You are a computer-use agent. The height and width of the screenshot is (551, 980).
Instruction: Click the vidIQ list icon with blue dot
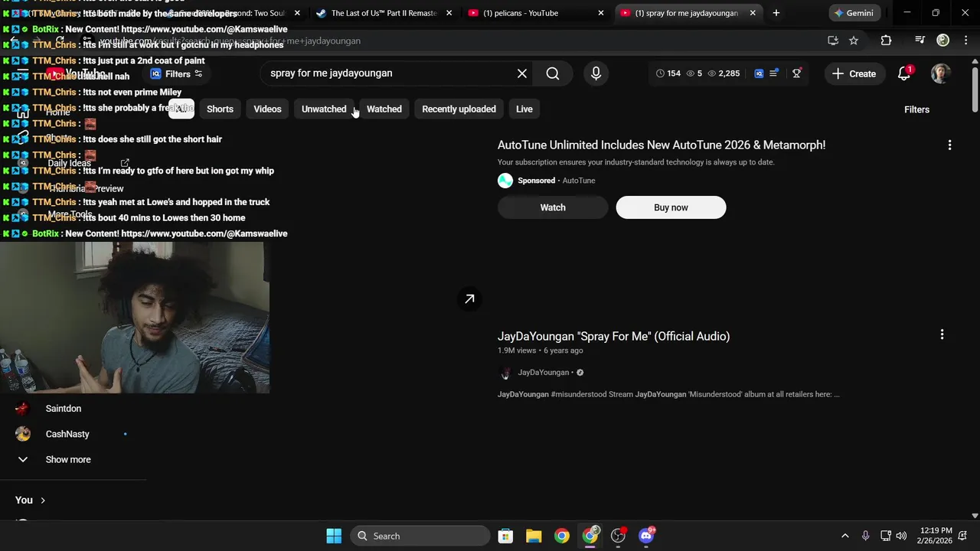coord(774,73)
